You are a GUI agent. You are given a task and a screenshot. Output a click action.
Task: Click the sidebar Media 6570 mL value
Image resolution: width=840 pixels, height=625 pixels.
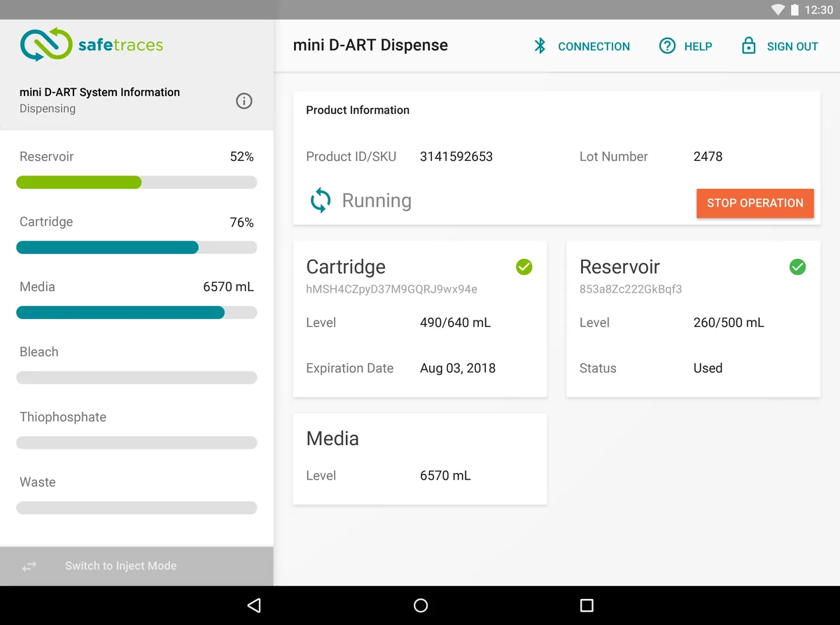pos(228,287)
